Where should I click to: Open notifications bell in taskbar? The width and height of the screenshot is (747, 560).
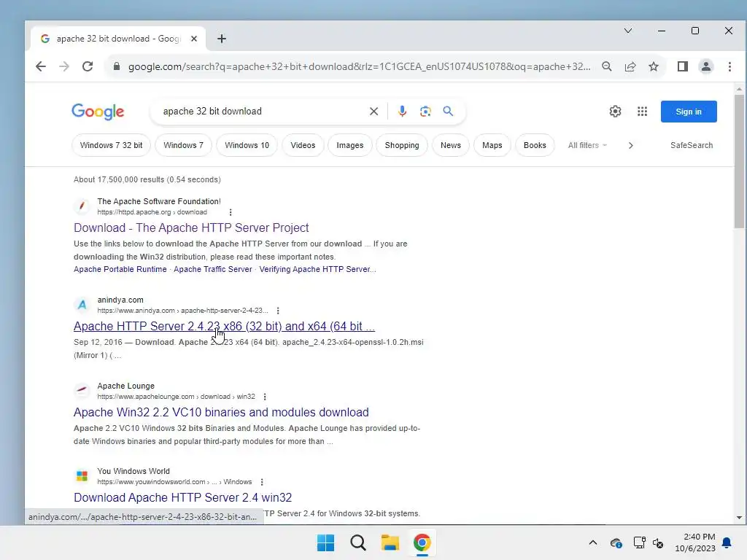727,542
